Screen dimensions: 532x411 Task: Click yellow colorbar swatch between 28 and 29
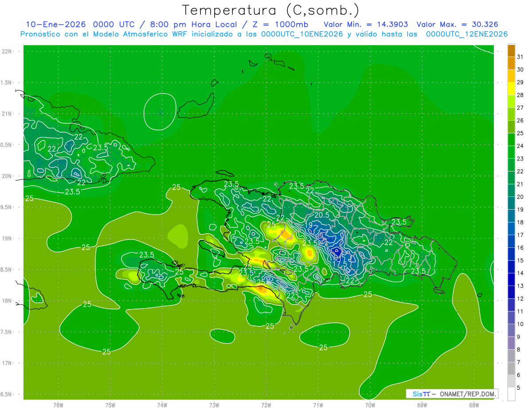pos(511,89)
